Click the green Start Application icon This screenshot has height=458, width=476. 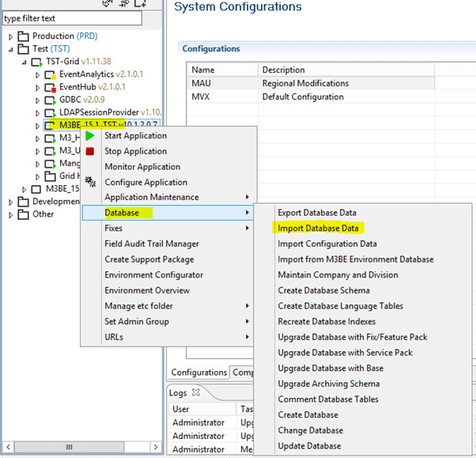tap(90, 136)
